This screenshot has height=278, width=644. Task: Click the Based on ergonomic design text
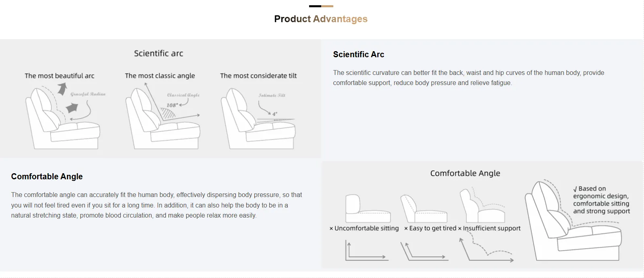601,200
